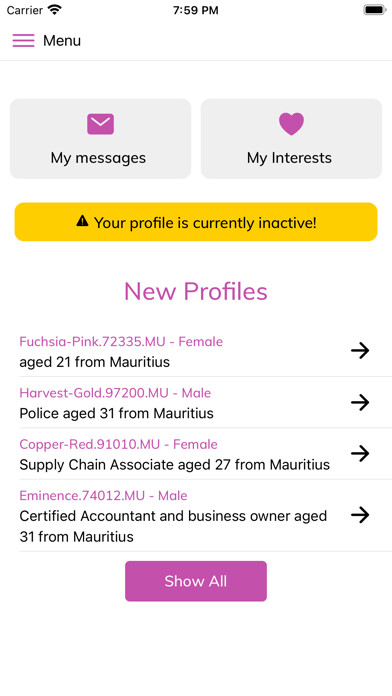Open My messages tile
The image size is (392, 696).
click(101, 139)
